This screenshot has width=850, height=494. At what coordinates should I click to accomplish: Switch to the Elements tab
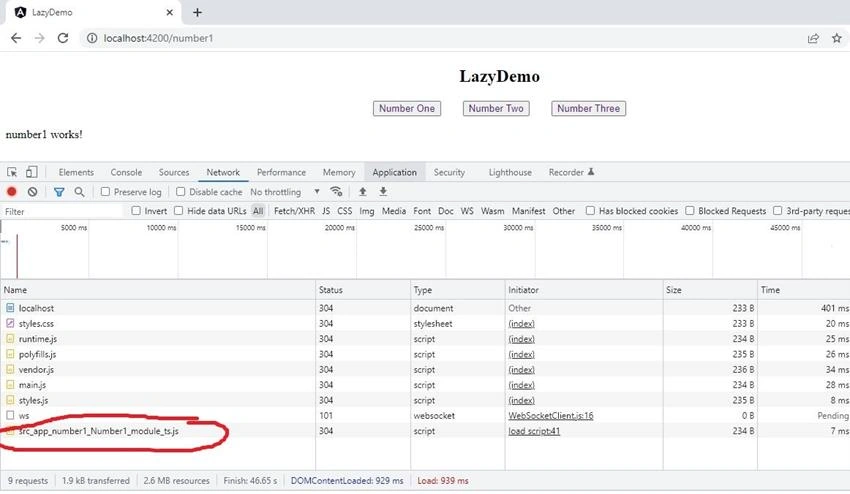tap(76, 172)
